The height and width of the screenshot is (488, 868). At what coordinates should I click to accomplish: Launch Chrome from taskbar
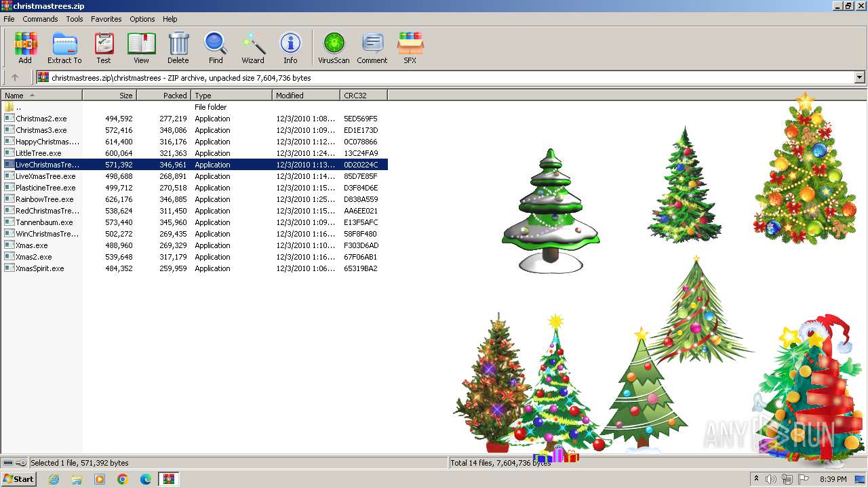click(x=123, y=479)
